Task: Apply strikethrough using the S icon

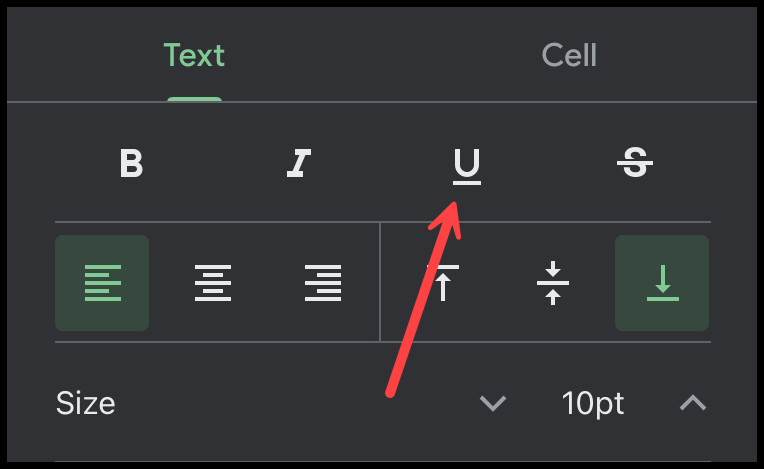Action: 635,163
